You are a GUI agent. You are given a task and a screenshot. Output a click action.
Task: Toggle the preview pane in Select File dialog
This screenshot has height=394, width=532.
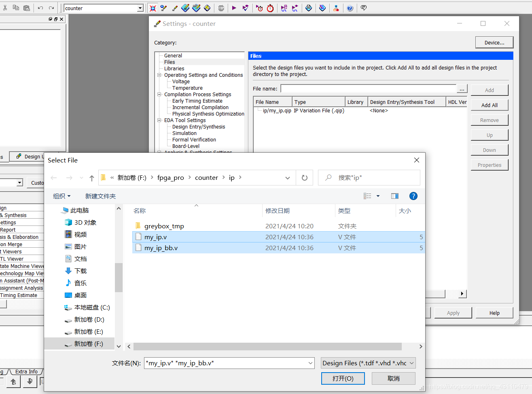pos(394,196)
